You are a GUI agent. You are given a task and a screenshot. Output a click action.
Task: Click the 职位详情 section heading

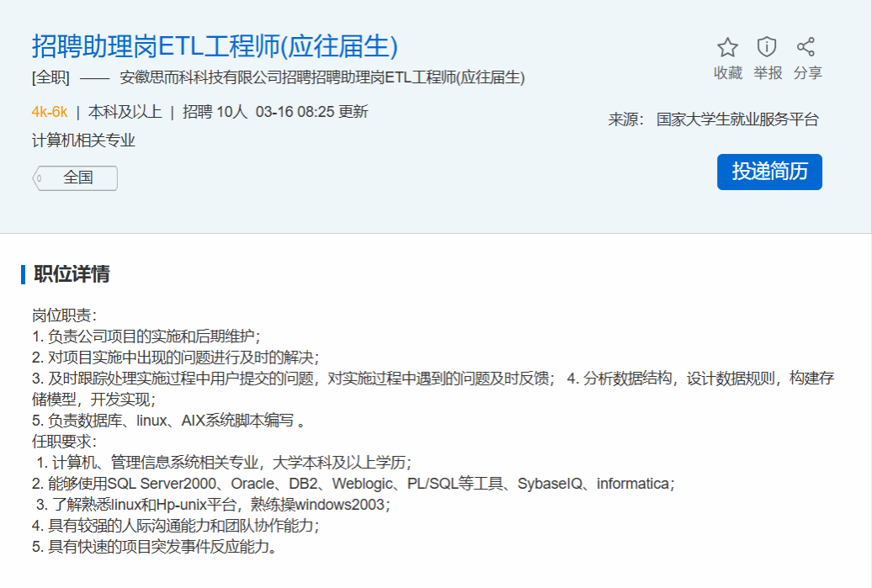[72, 274]
